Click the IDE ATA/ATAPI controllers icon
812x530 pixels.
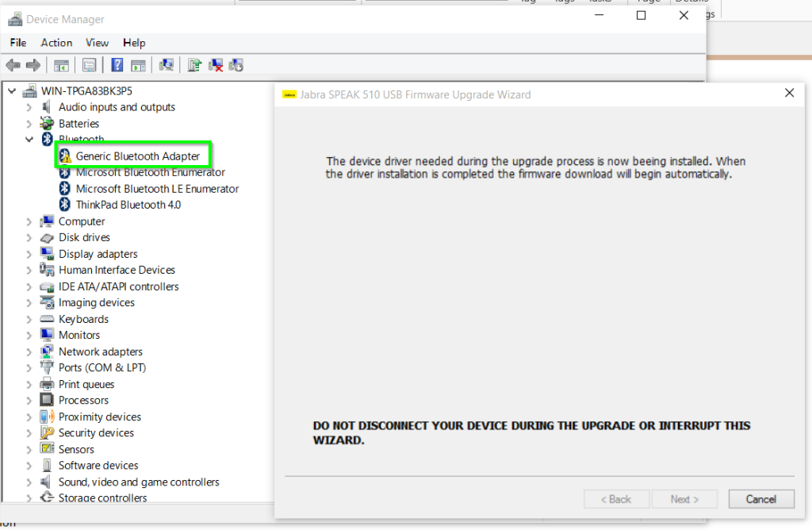coord(47,286)
